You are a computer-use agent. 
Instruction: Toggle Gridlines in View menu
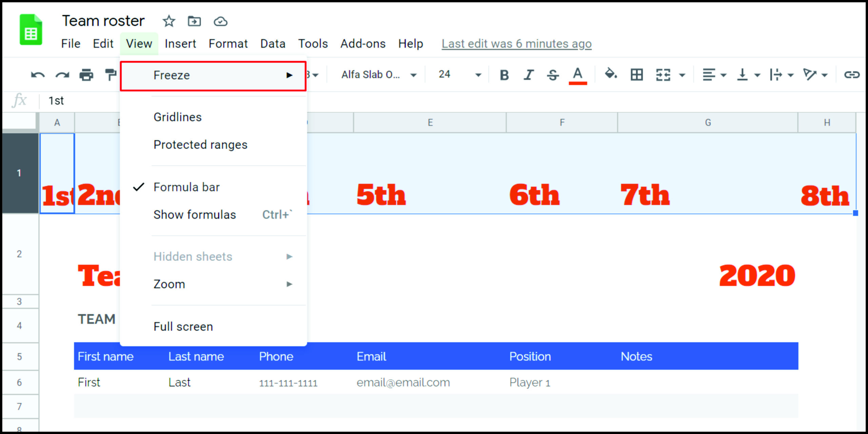(x=177, y=117)
